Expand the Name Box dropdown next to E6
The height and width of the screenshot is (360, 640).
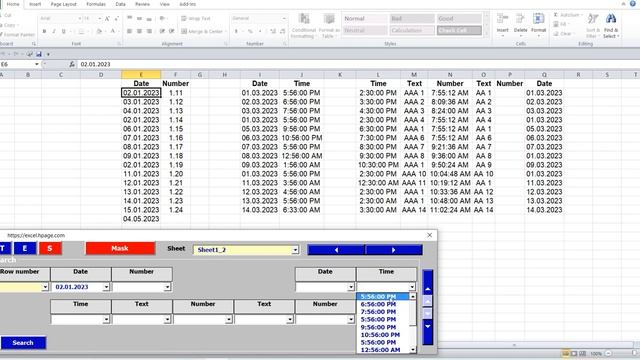click(36, 64)
